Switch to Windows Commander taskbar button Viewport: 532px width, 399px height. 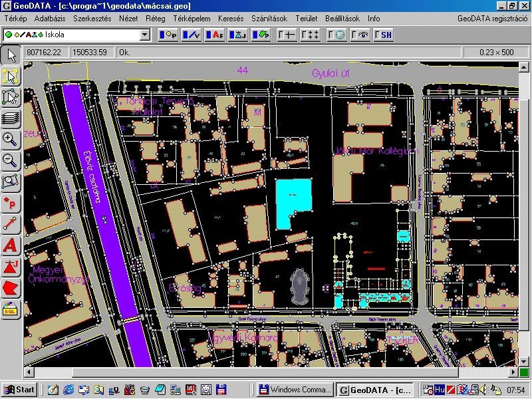(295, 390)
